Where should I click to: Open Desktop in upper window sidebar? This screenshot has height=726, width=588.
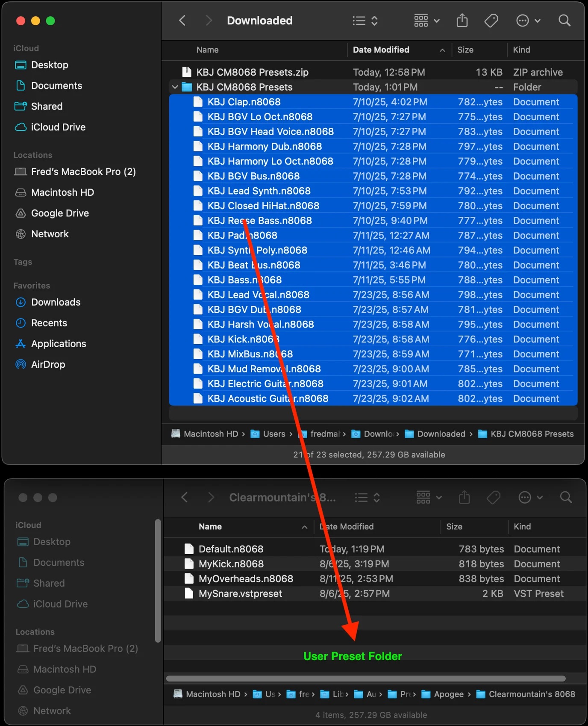point(41,65)
